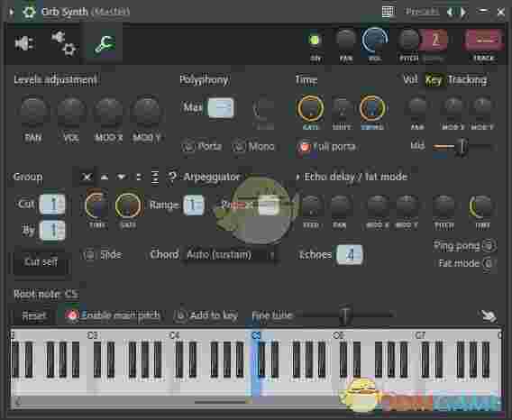The height and width of the screenshot is (420, 512).
Task: Click the channel PAN knob in the top bar
Action: (345, 40)
